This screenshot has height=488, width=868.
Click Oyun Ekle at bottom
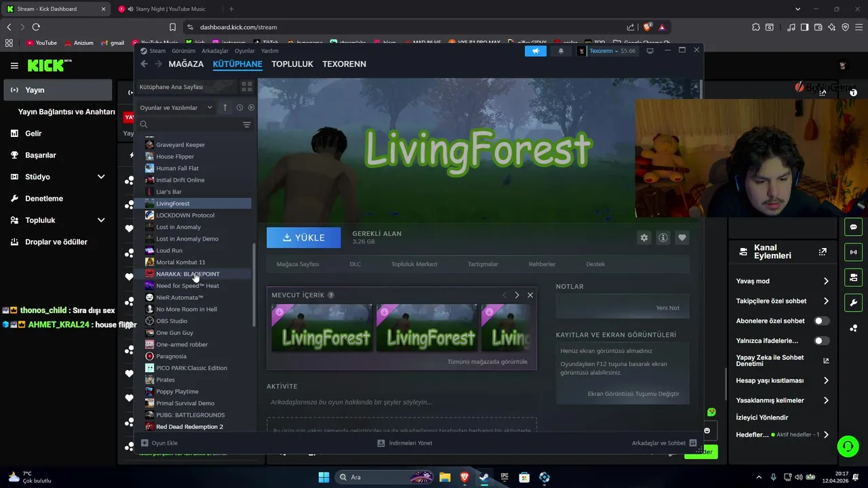pos(159,443)
